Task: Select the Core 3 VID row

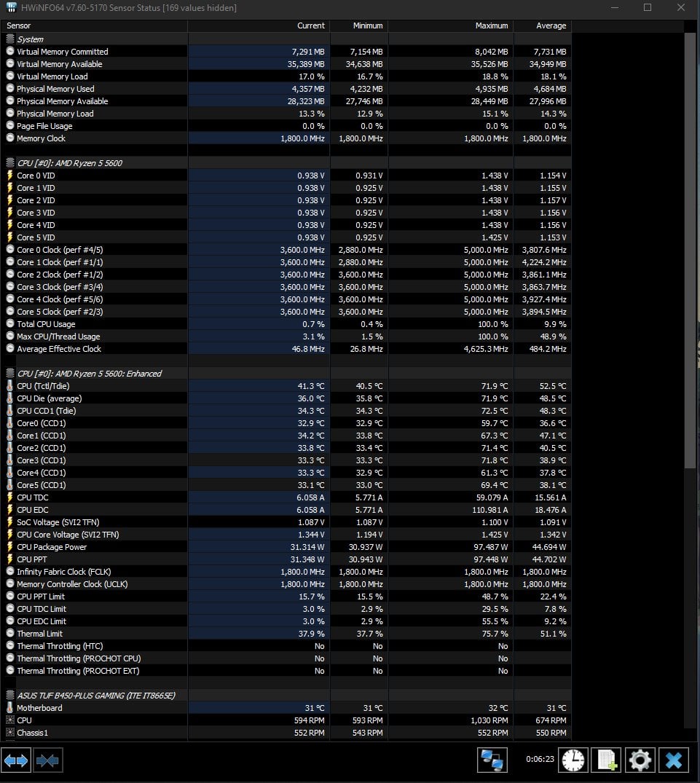Action: [286, 213]
